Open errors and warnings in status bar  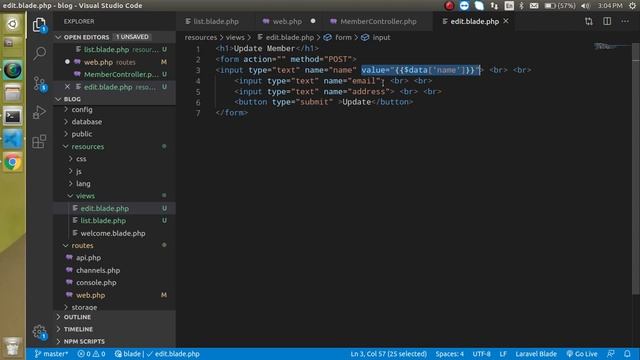click(91, 354)
